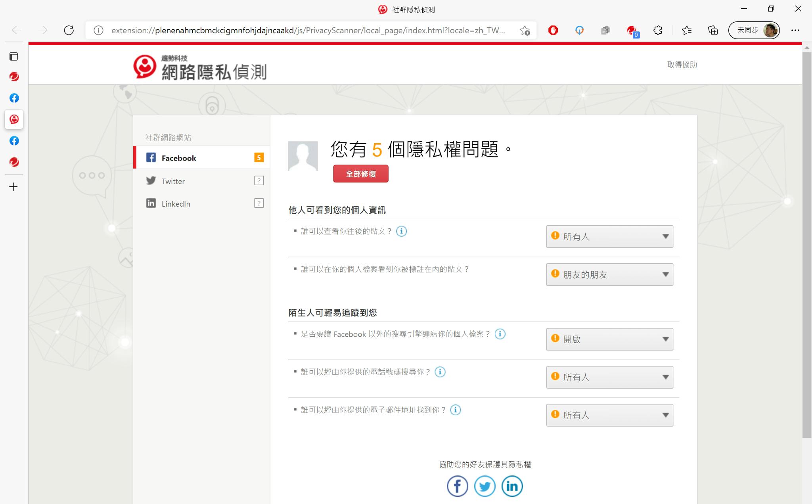Screen dimensions: 812x504
Task: Click the text 協助您的好友保護其隱私權
Action: [485, 465]
